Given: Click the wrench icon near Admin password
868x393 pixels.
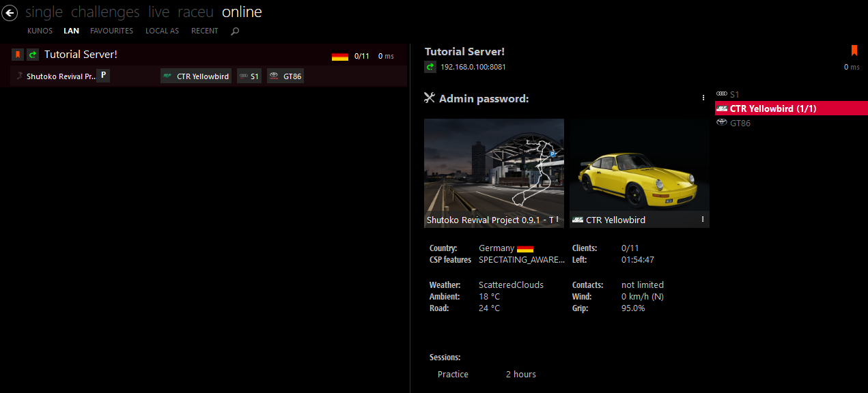Looking at the screenshot, I should [x=430, y=98].
